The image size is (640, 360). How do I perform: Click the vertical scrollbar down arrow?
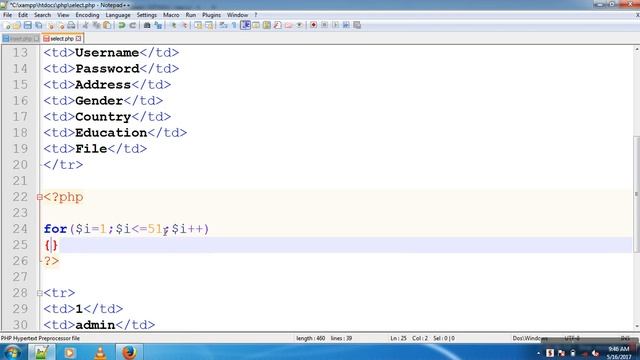click(x=636, y=326)
